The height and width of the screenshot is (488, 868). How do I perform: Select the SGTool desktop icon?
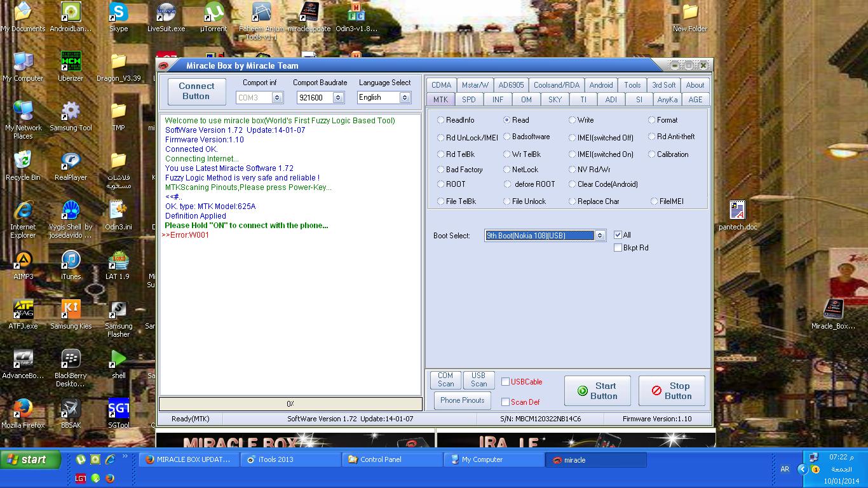pos(118,414)
